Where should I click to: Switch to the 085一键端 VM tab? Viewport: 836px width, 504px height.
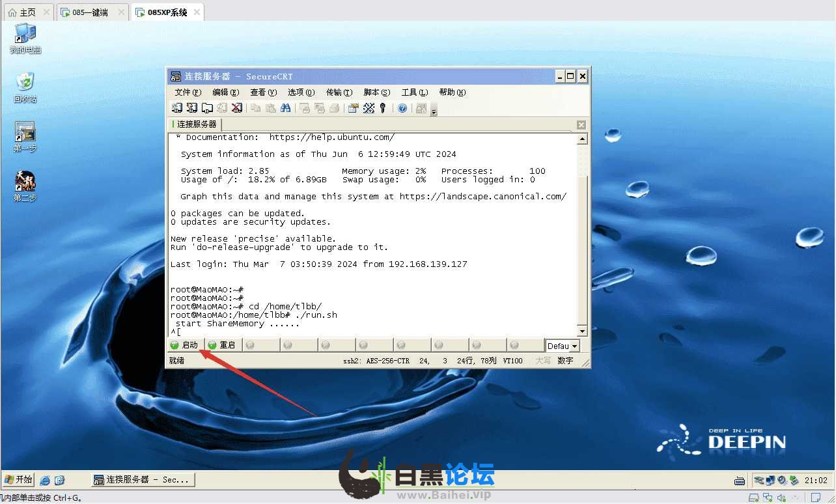coord(92,12)
